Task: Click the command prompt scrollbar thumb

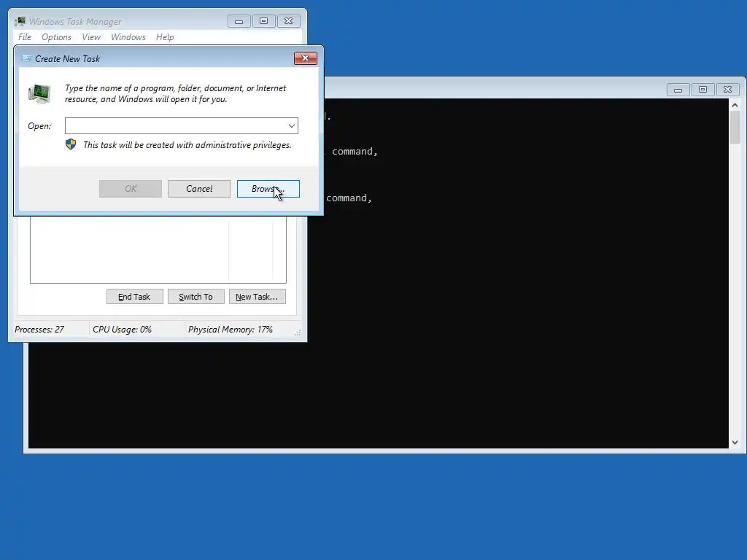Action: pyautogui.click(x=735, y=127)
